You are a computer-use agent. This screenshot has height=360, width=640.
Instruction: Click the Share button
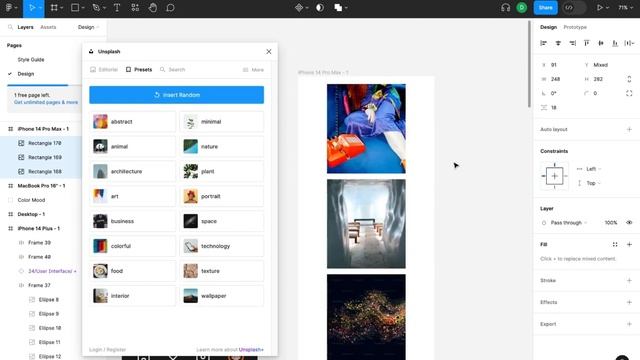click(x=545, y=8)
